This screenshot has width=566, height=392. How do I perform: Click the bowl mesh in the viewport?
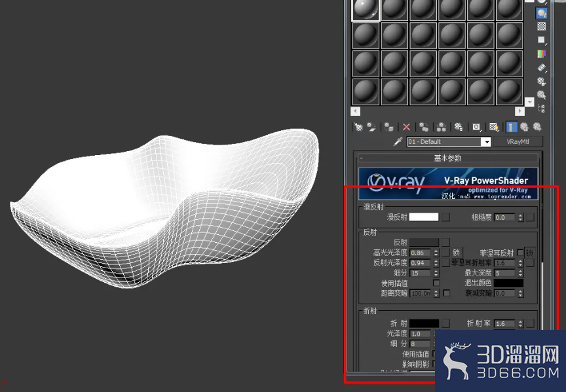click(166, 207)
